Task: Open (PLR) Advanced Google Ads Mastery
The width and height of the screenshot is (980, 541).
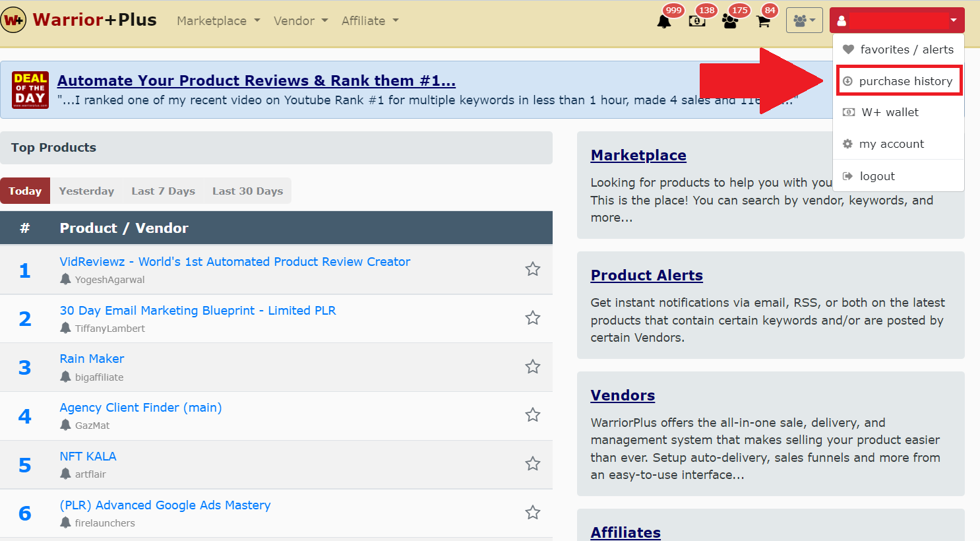Action: pos(165,505)
